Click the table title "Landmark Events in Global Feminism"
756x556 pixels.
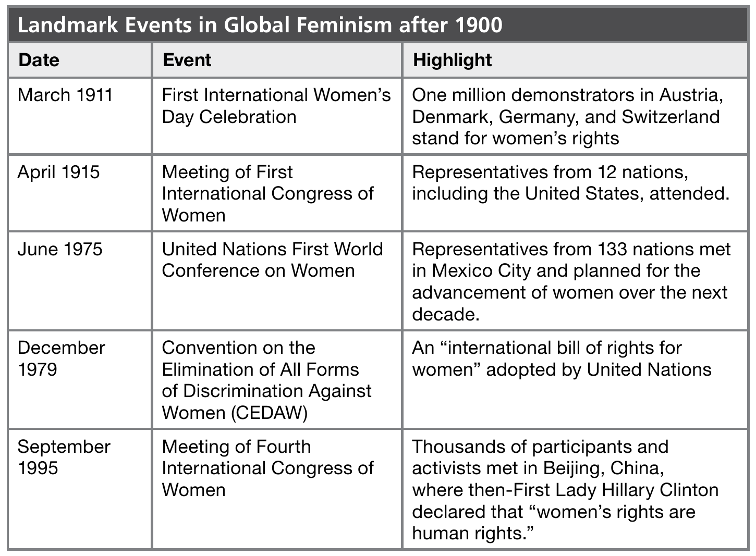[x=260, y=24]
